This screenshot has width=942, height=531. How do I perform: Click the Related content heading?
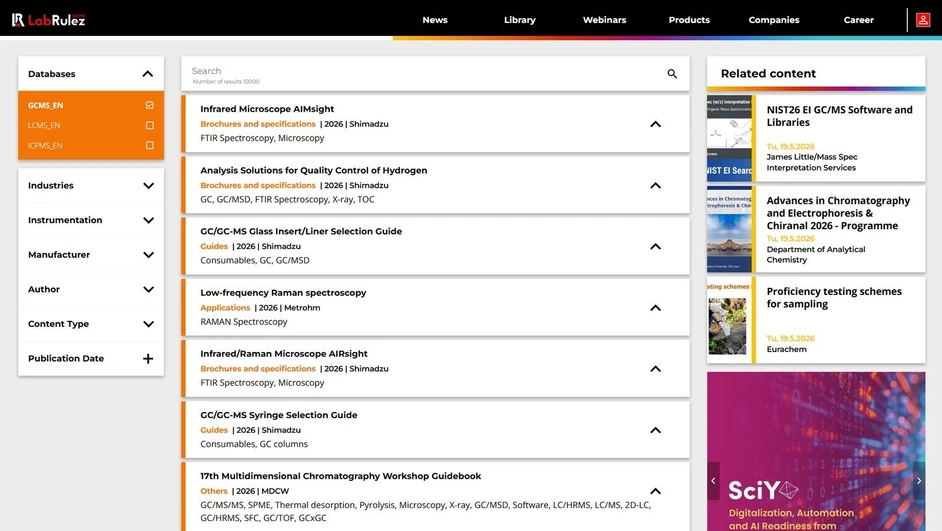[x=768, y=73]
